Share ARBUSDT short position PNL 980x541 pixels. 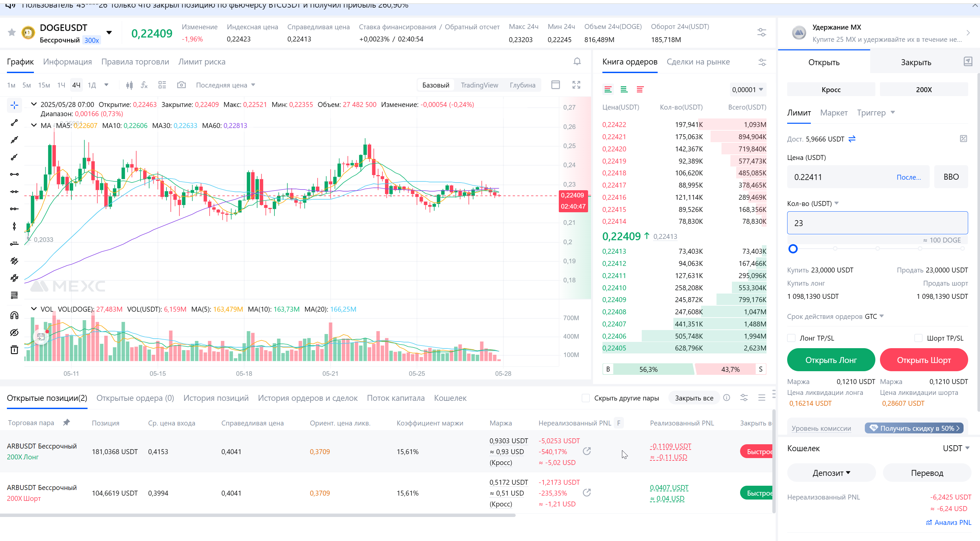click(x=587, y=493)
